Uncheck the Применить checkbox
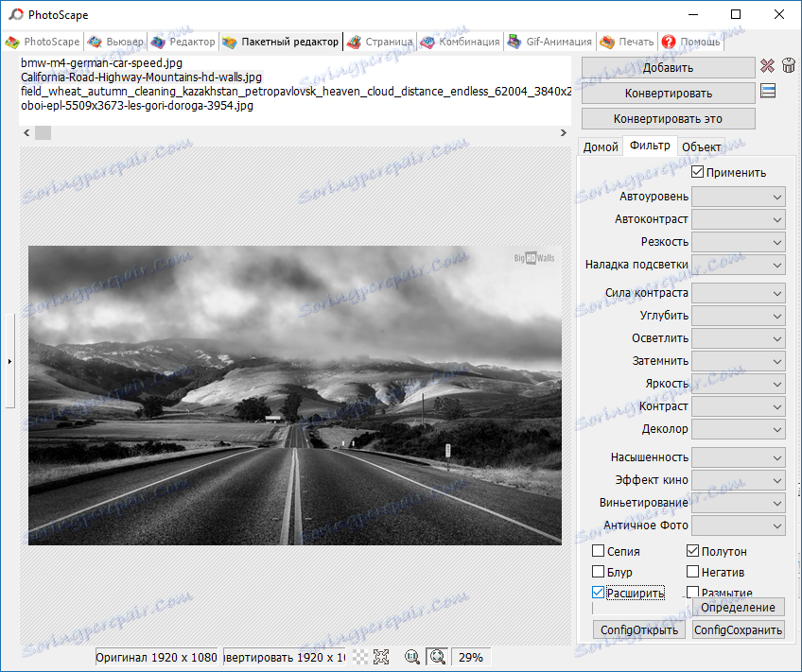Viewport: 802px width, 672px height. [x=698, y=172]
